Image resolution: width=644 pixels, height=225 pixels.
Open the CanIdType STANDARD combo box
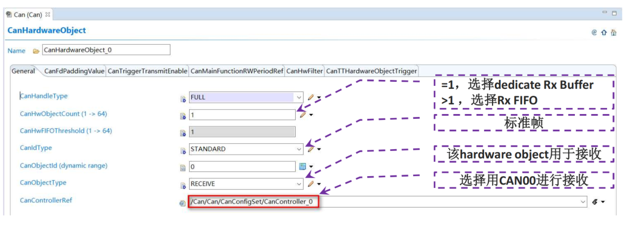click(x=246, y=149)
